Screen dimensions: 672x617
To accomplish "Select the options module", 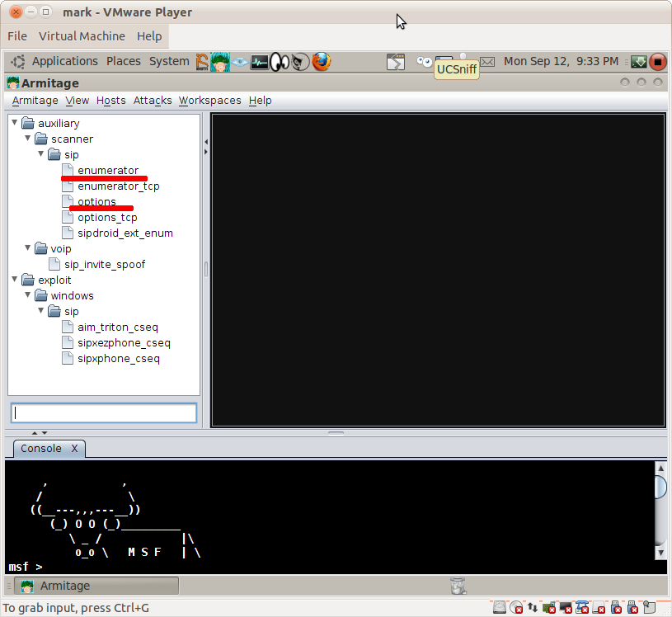I will (x=96, y=201).
